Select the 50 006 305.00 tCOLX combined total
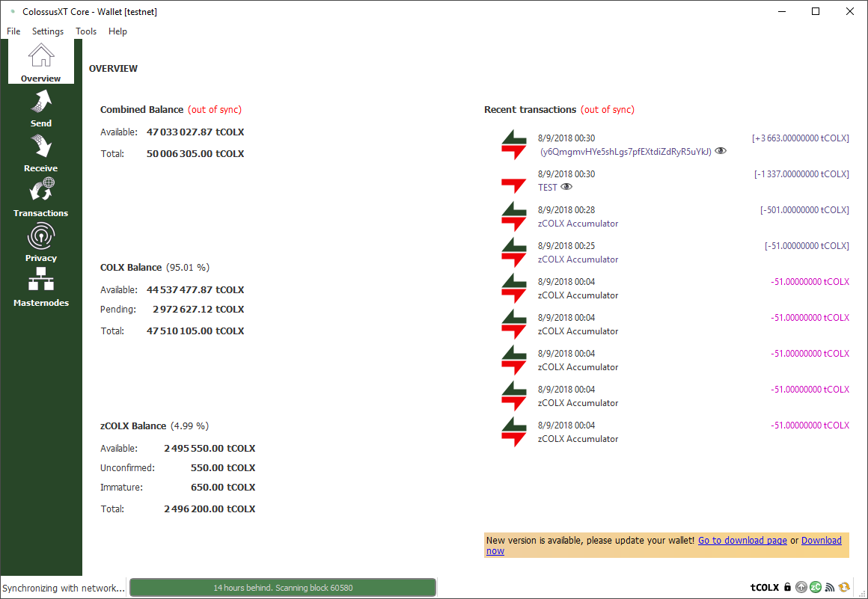 (x=195, y=154)
